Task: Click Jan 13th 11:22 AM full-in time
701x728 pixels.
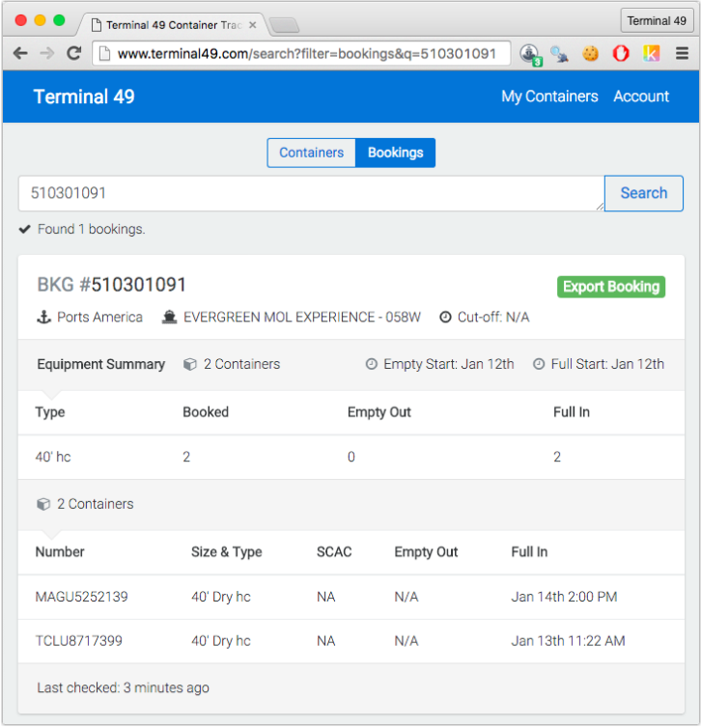Action: coord(568,641)
